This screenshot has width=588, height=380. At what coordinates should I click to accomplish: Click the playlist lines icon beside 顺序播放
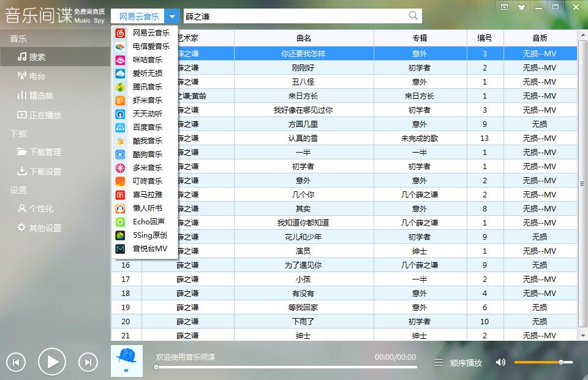[439, 363]
